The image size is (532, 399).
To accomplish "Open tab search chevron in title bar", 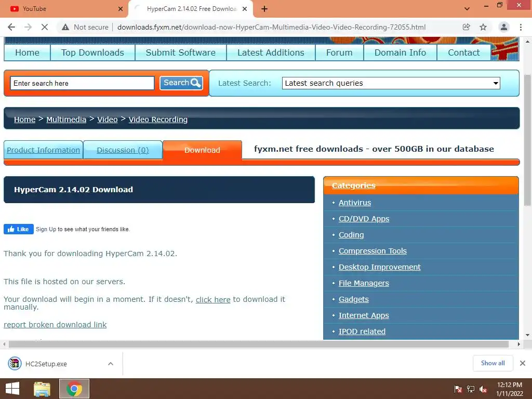I will (467, 9).
